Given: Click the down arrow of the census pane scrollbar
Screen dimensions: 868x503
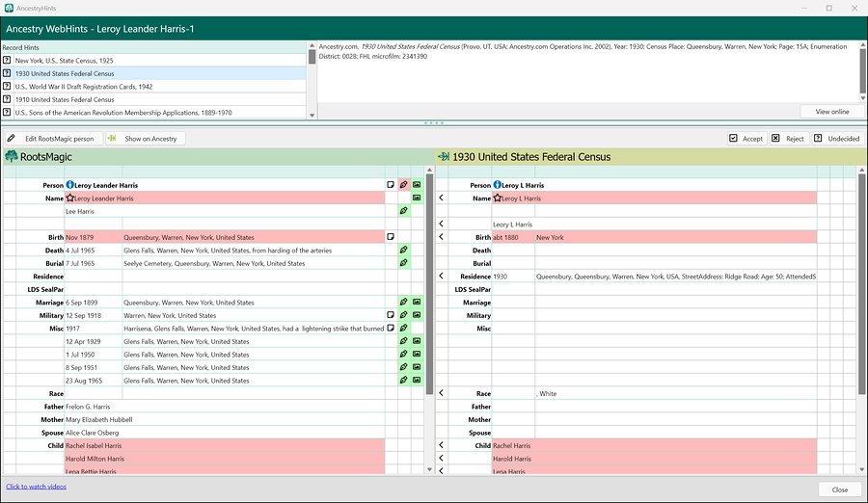Looking at the screenshot, I should [x=862, y=469].
